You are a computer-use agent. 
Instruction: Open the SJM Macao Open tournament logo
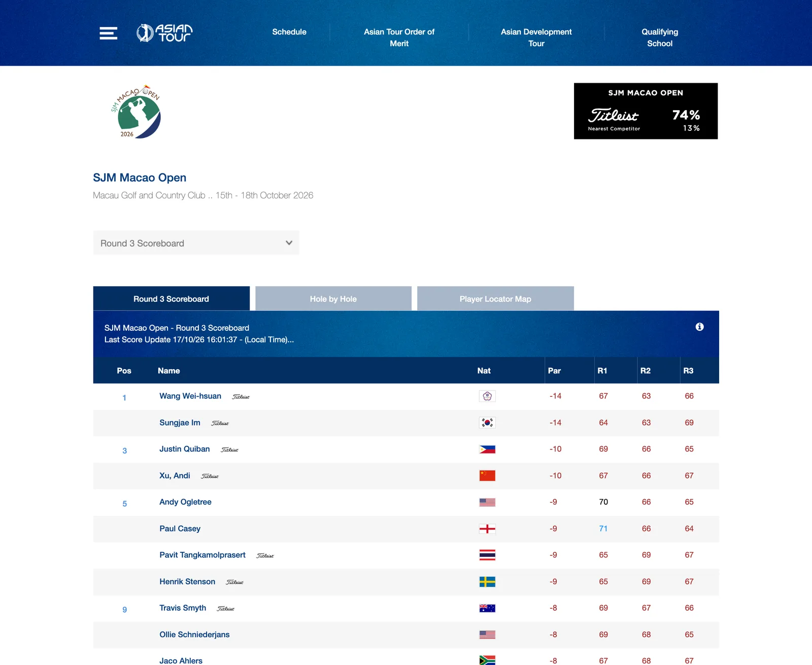136,112
